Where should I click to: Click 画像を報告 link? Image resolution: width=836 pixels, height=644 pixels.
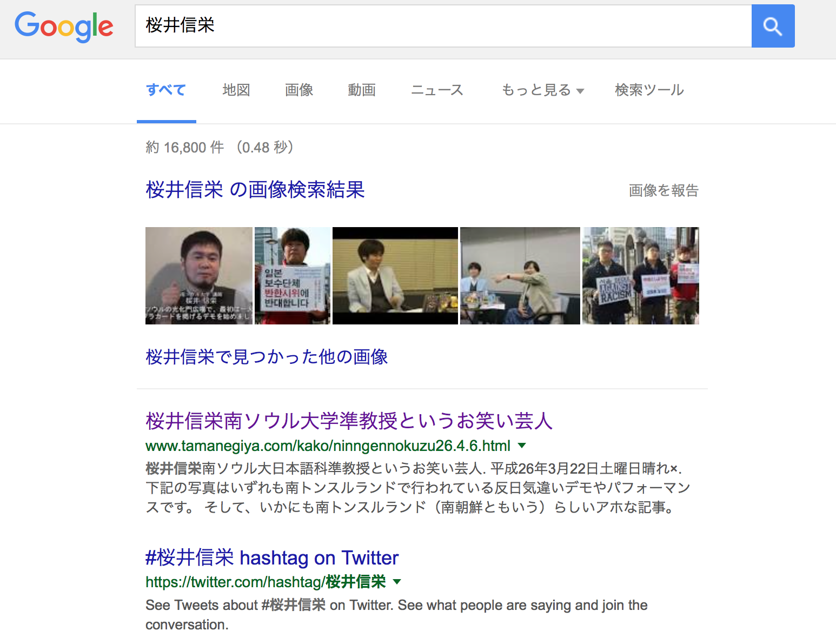[664, 190]
